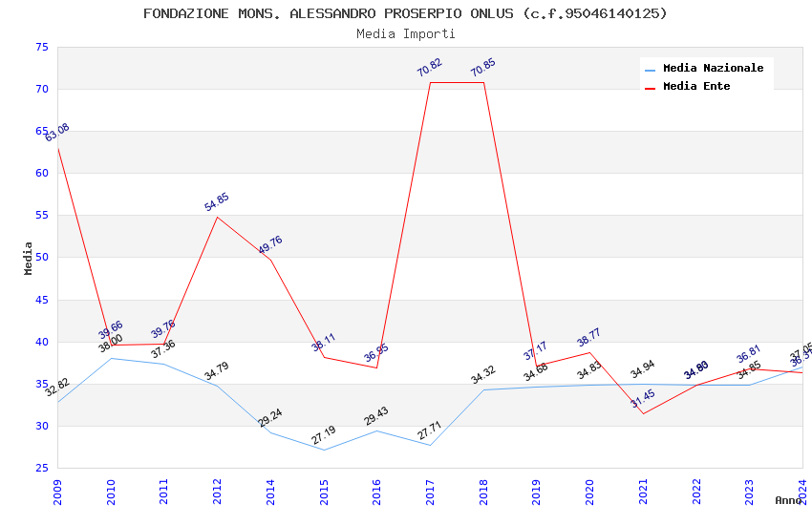
Task: Click the 40 value on Media axis
Action: coord(42,342)
